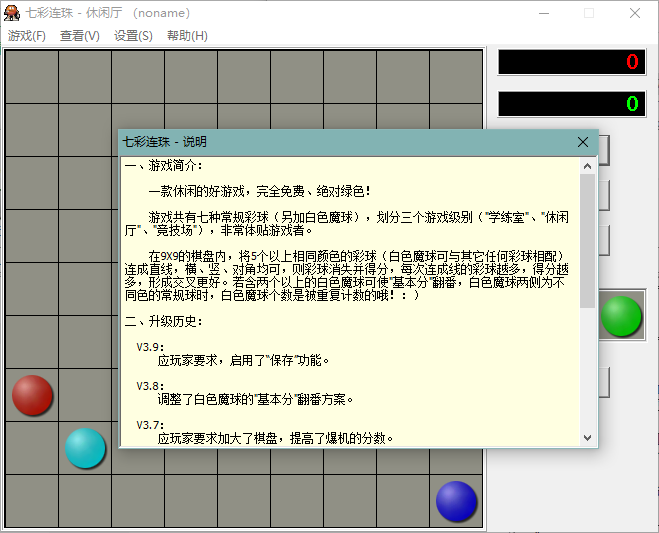Minimize the 七彩连珠 main window
Screen dimensions: 659x533
click(544, 13)
